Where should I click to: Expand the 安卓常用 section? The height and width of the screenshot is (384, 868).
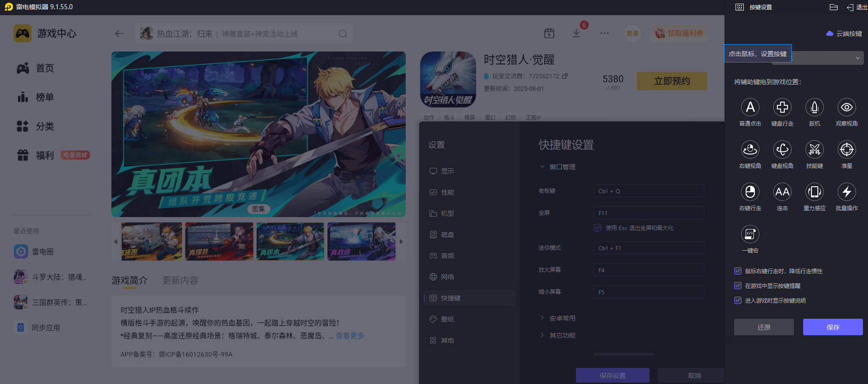click(x=558, y=318)
